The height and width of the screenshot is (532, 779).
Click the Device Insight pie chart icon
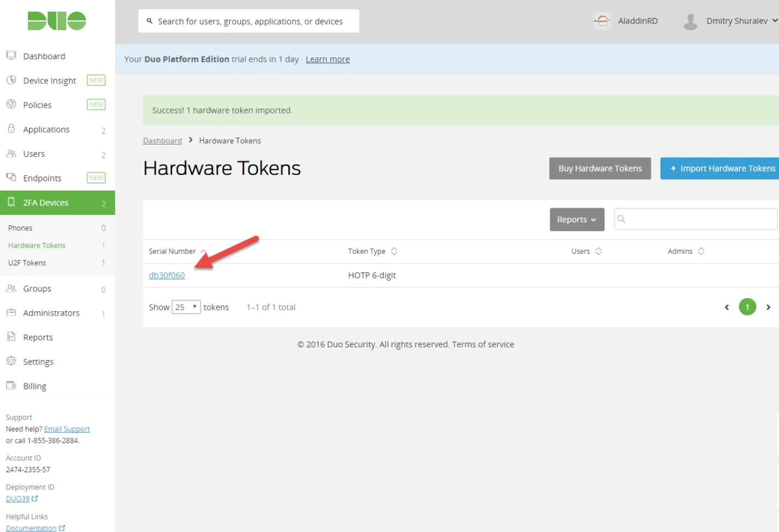tap(11, 80)
